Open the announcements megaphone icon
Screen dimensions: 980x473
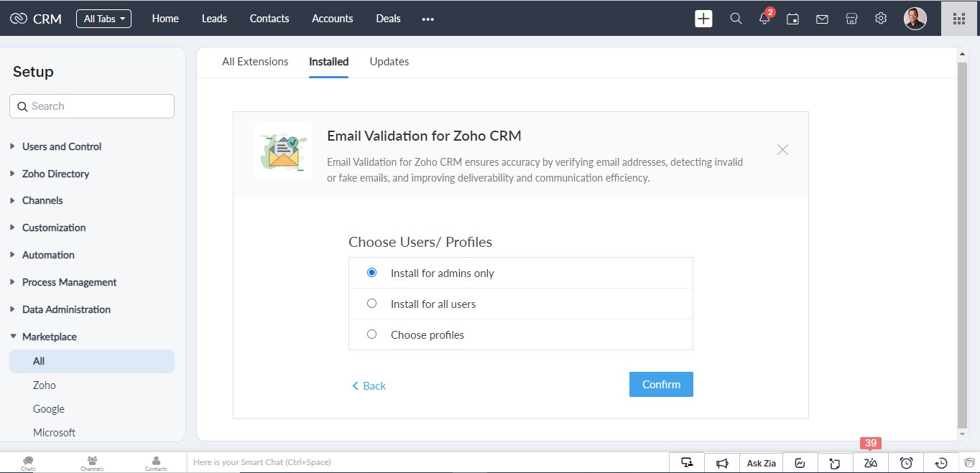722,463
